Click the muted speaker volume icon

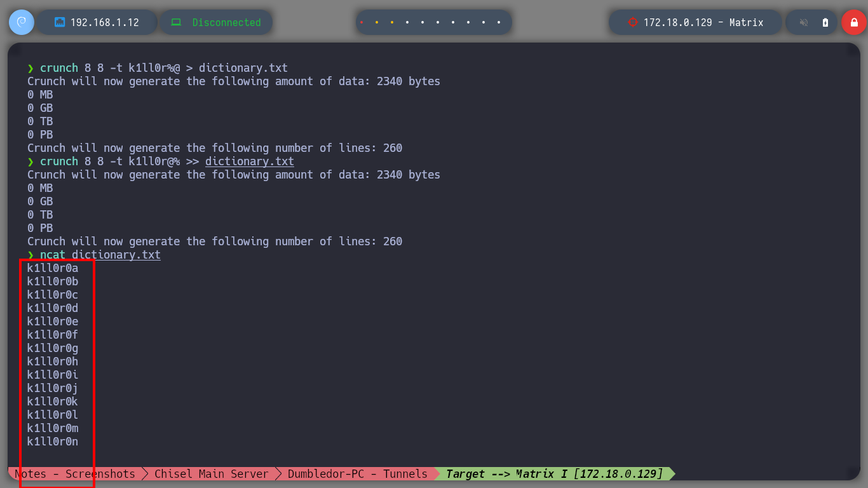(x=804, y=22)
